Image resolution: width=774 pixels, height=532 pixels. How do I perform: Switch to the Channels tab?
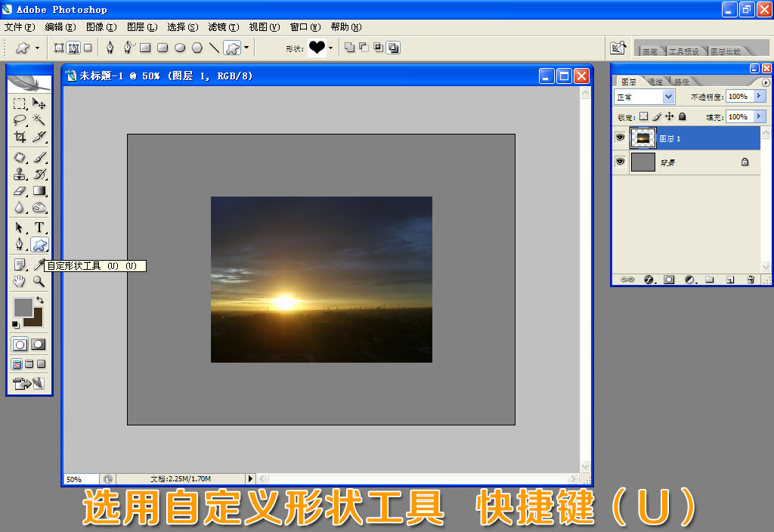click(655, 82)
